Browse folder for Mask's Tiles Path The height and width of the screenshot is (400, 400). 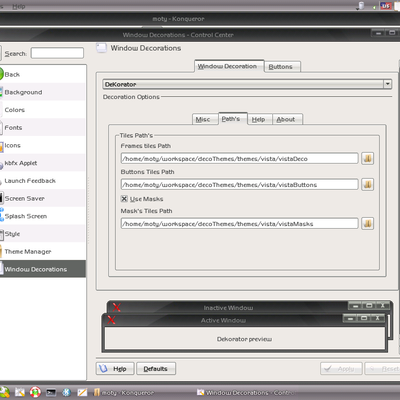[368, 223]
